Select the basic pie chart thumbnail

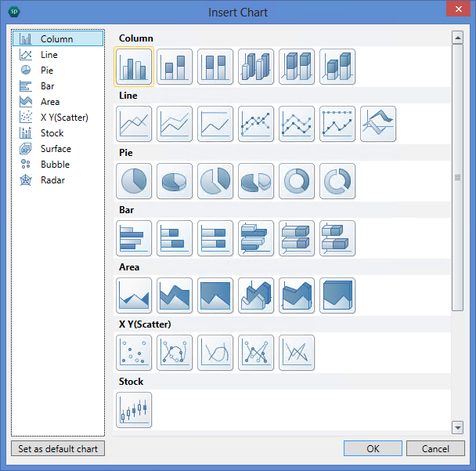pos(134,181)
